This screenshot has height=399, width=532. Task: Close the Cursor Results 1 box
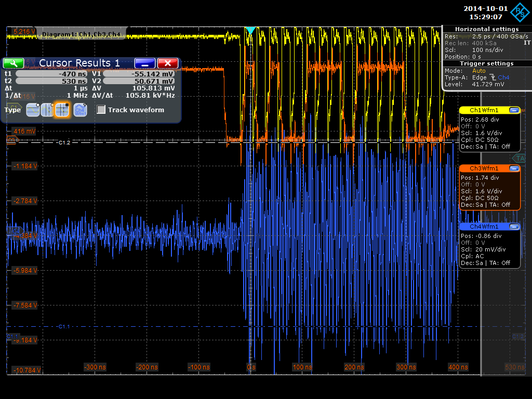[168, 63]
